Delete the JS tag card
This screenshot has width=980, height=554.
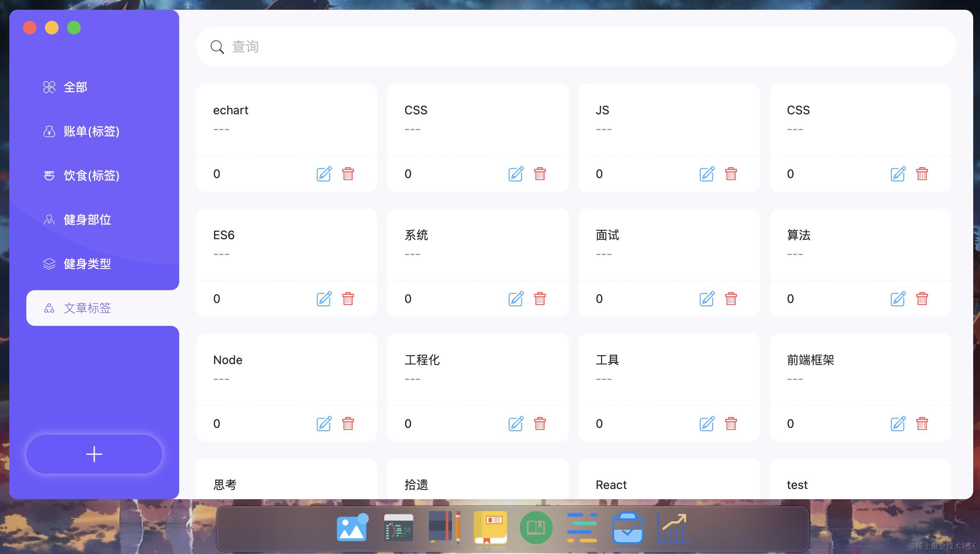pos(731,174)
